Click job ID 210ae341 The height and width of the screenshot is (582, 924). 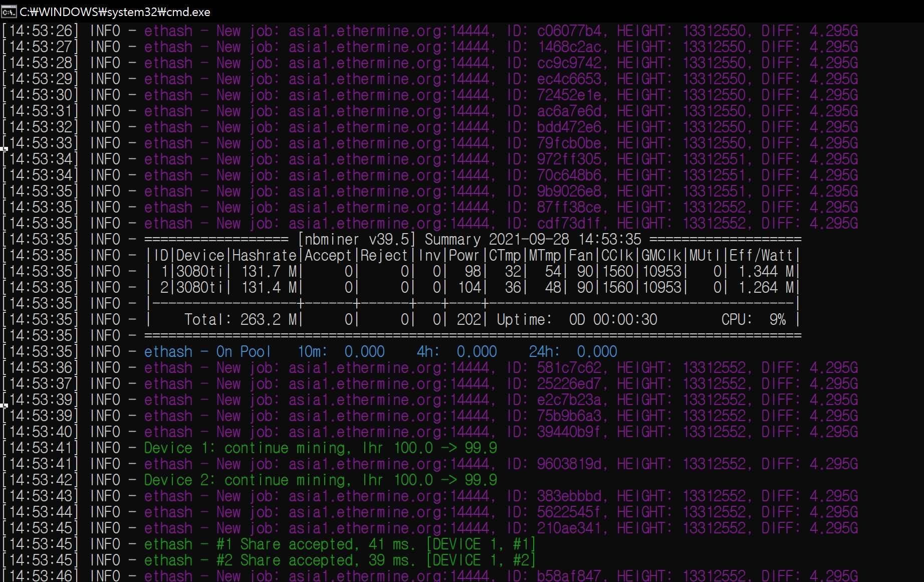(569, 528)
